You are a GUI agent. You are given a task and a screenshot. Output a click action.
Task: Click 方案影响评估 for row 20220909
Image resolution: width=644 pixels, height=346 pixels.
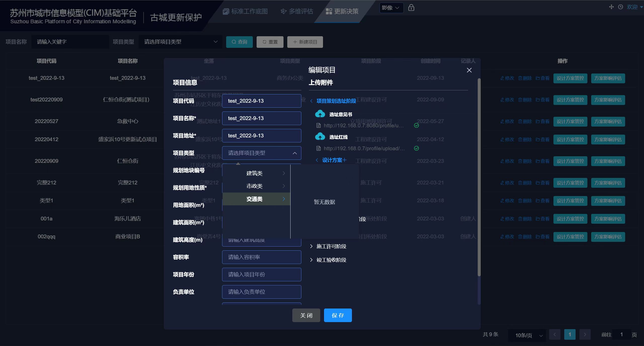608,161
